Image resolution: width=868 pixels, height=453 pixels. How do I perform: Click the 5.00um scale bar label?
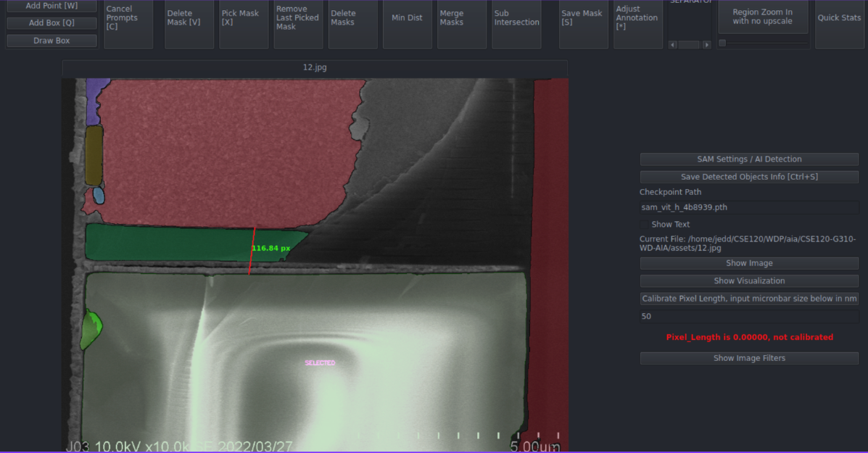(x=534, y=446)
